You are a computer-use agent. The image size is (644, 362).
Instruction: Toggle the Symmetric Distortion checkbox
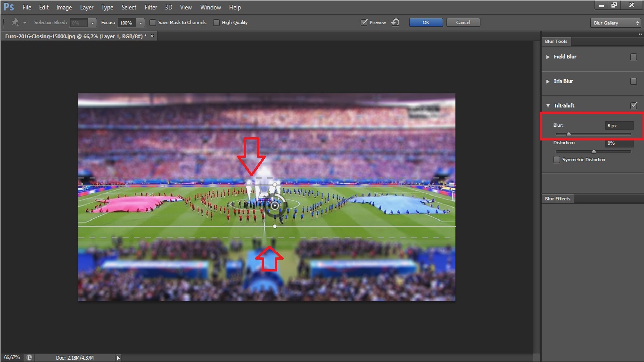pyautogui.click(x=557, y=160)
